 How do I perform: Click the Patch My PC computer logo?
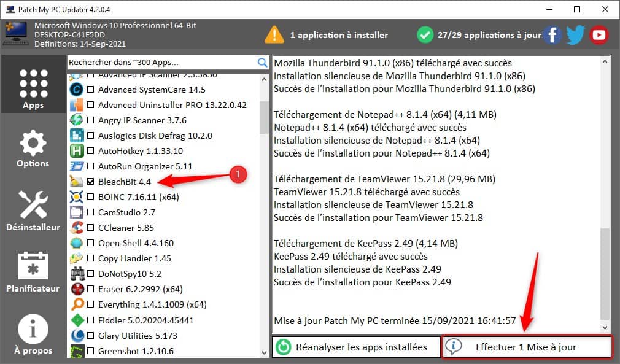pos(16,34)
